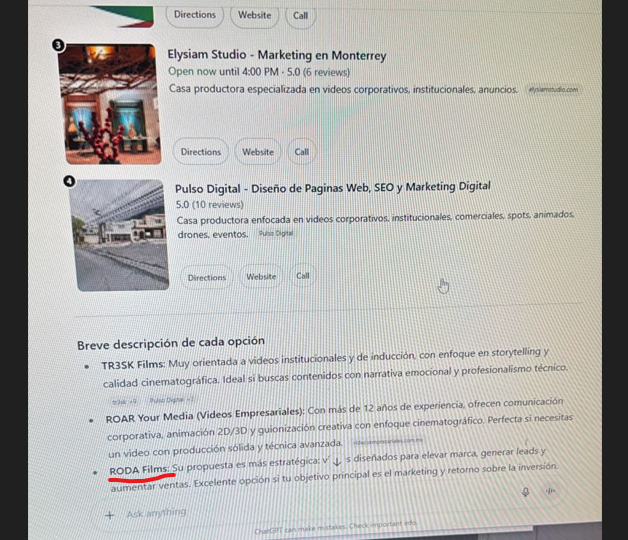The height and width of the screenshot is (540, 628).
Task: Open Website for Elysiam Studio
Action: (258, 152)
